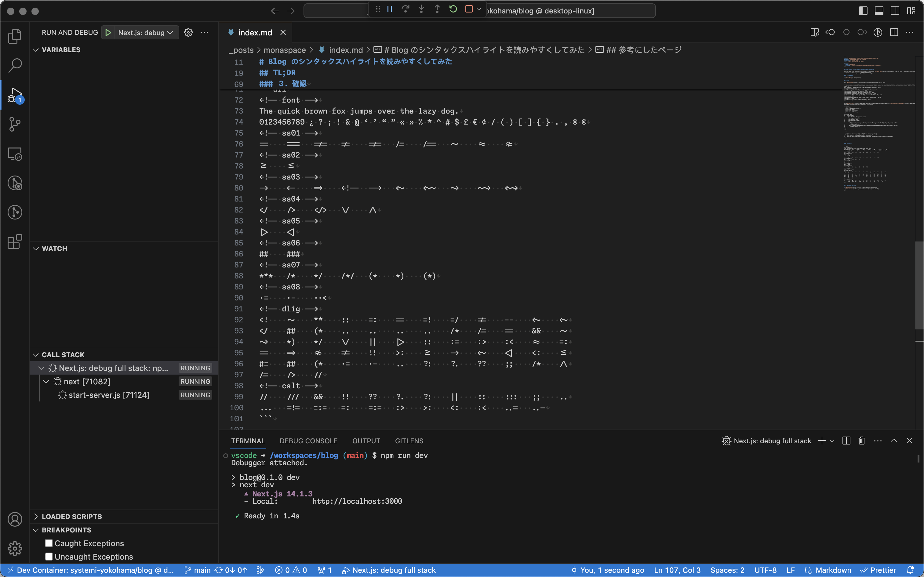Select the index.md editor tab
This screenshot has width=924, height=577.
point(255,32)
